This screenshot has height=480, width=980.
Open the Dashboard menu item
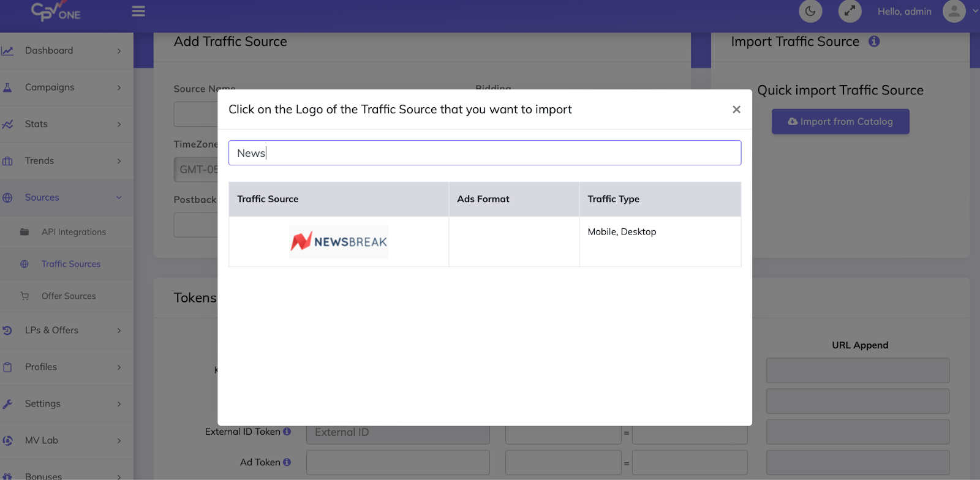pos(67,51)
